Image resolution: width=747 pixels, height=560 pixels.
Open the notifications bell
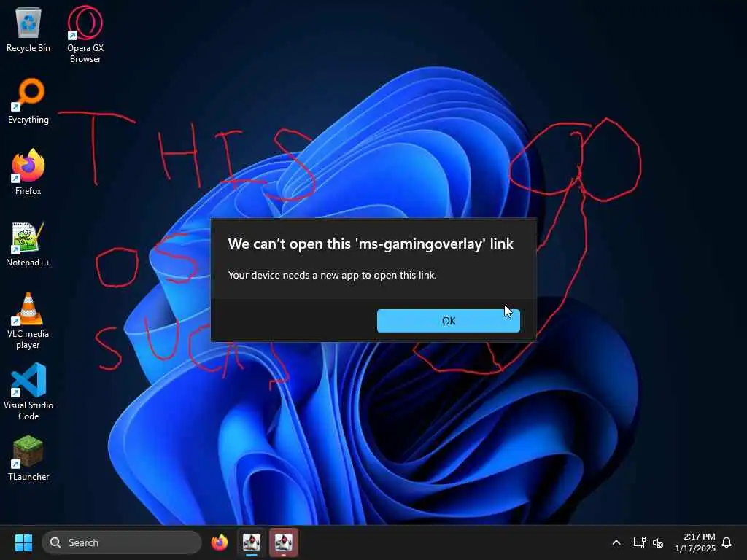pyautogui.click(x=727, y=542)
